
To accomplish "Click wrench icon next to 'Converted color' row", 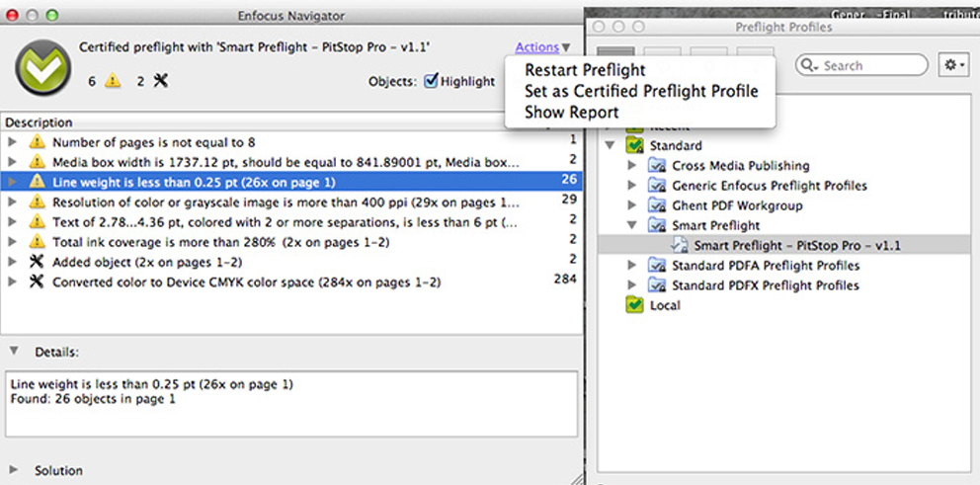I will pos(37,283).
